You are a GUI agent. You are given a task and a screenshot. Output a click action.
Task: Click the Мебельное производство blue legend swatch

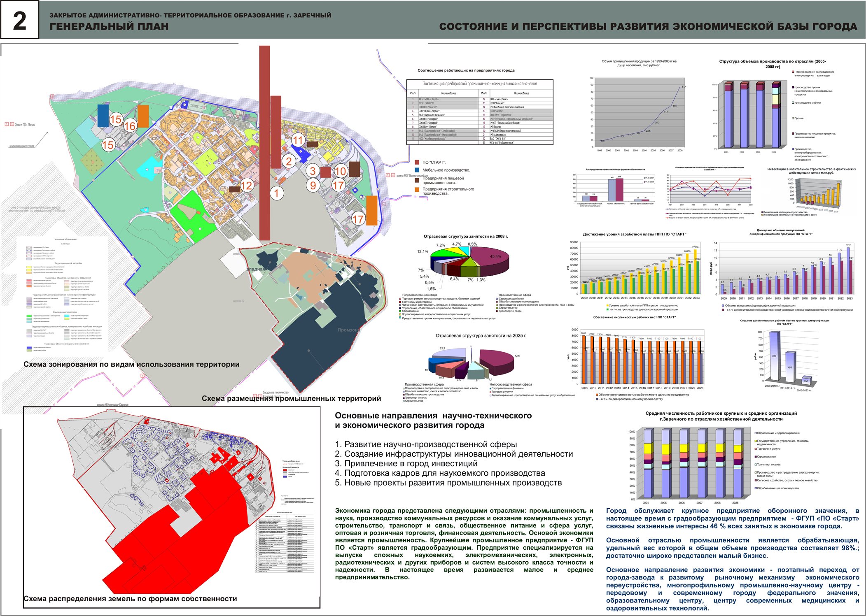[x=417, y=170]
